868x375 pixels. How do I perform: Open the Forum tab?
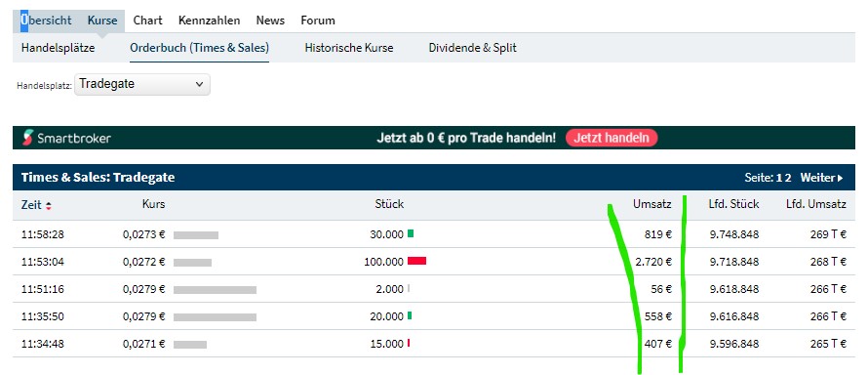pyautogui.click(x=318, y=21)
